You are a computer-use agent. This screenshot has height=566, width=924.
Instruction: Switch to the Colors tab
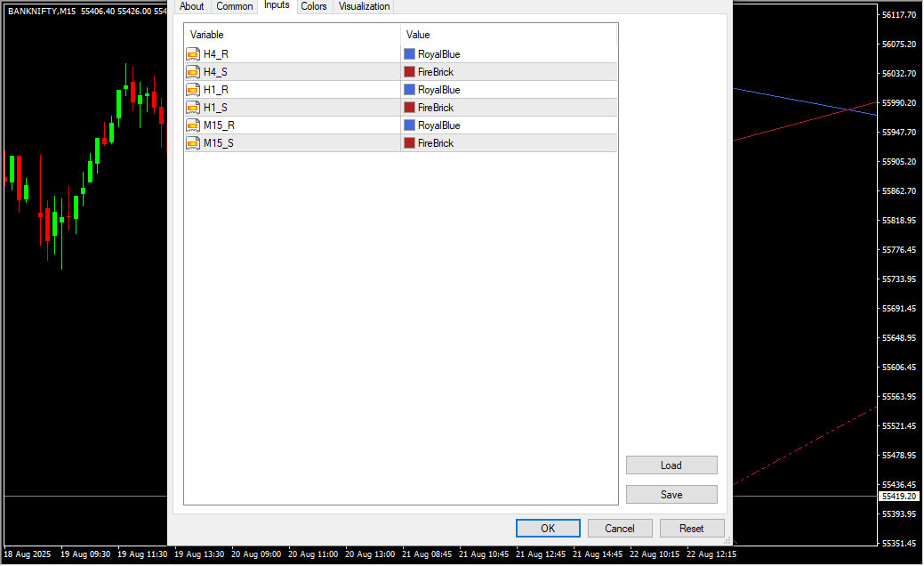point(314,6)
